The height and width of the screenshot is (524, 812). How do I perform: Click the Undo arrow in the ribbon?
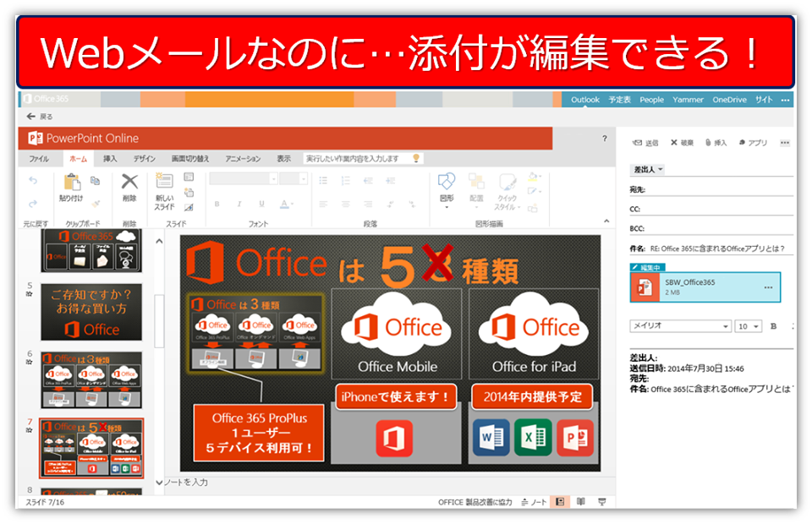click(33, 181)
